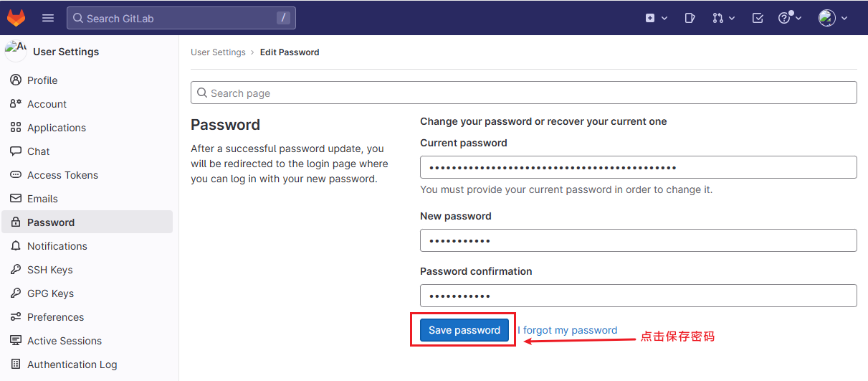The height and width of the screenshot is (381, 868).
Task: Open the user avatar dropdown menu
Action: pyautogui.click(x=833, y=18)
